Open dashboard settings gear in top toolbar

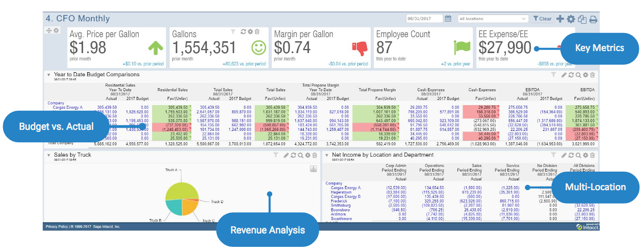(x=571, y=19)
